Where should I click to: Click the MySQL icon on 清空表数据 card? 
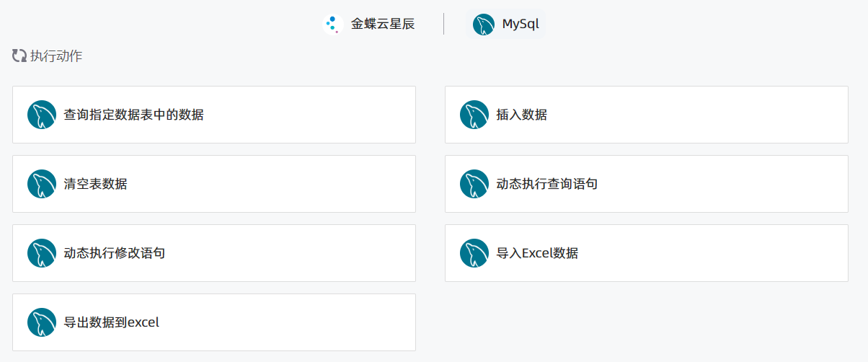(x=42, y=184)
